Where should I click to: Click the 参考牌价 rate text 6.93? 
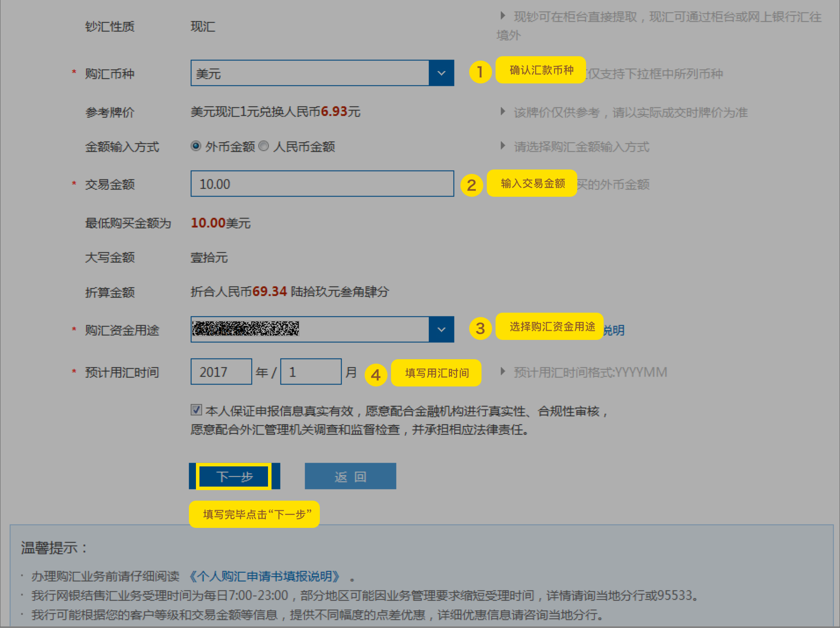click(334, 112)
